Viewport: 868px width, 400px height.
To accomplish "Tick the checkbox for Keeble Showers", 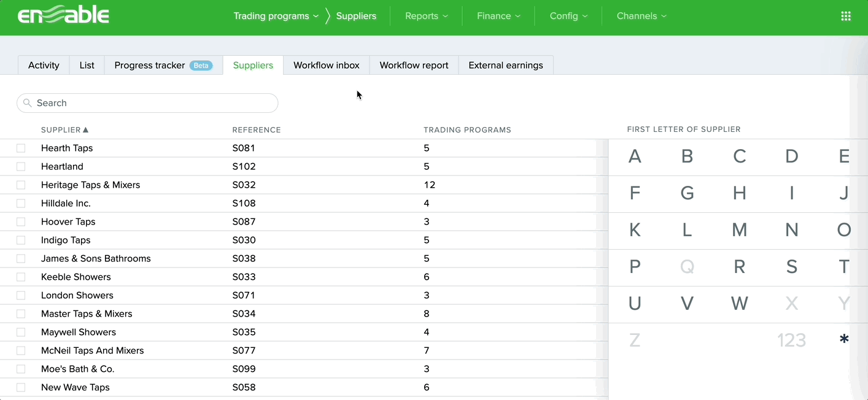I will tap(21, 277).
